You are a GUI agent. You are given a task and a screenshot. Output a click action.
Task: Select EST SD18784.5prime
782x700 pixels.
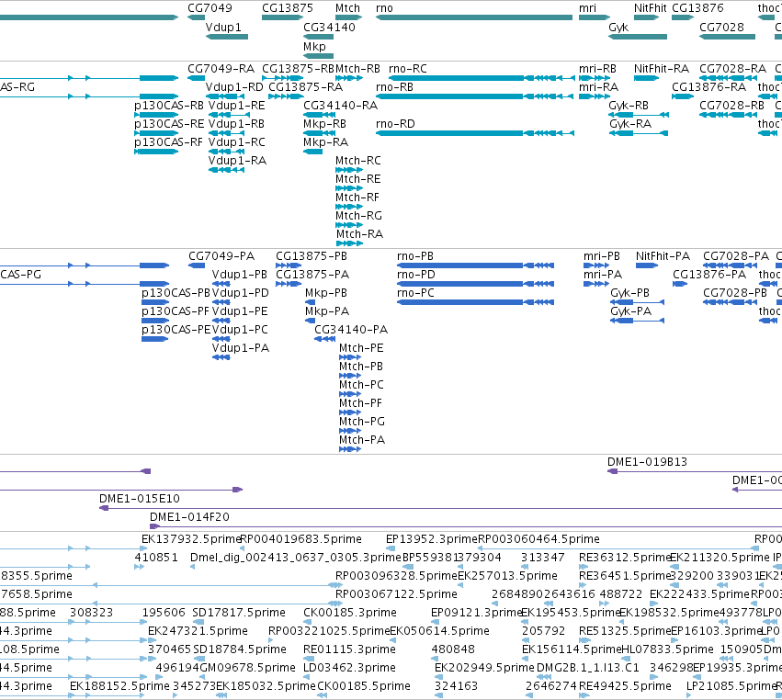(x=240, y=649)
